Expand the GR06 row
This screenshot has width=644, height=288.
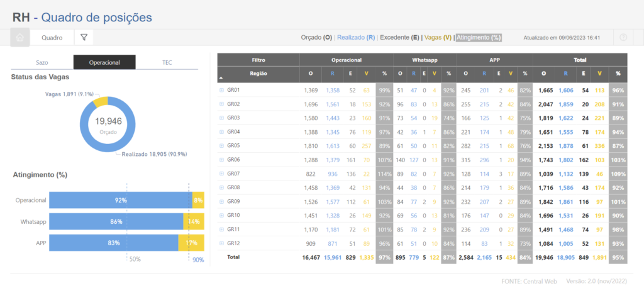(222, 160)
